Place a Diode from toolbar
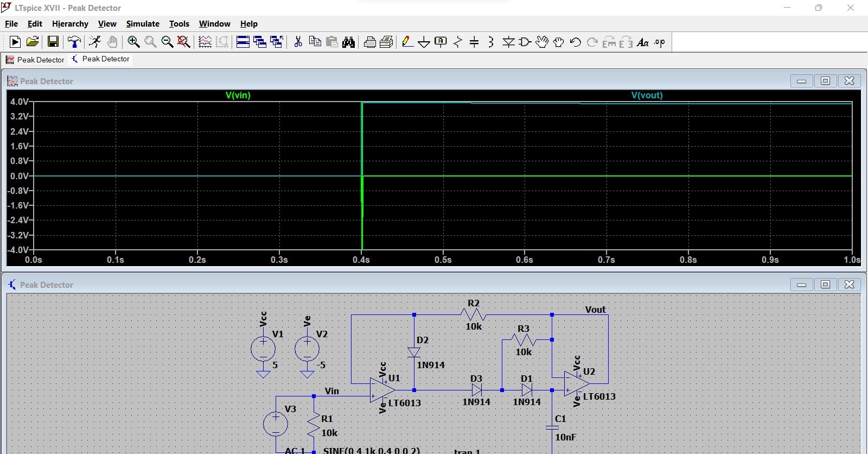This screenshot has height=454, width=868. tap(508, 42)
